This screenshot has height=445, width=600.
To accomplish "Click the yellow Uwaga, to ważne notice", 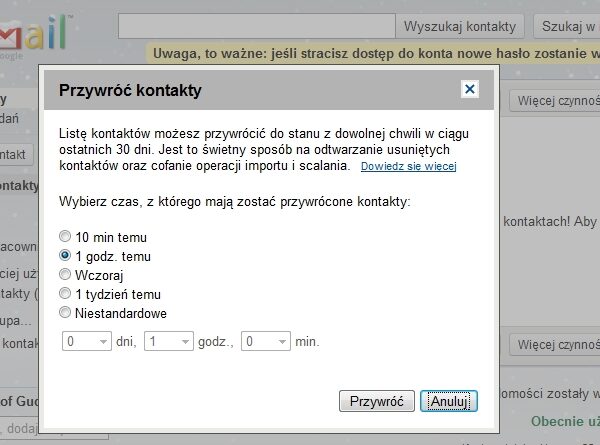I will [x=373, y=53].
